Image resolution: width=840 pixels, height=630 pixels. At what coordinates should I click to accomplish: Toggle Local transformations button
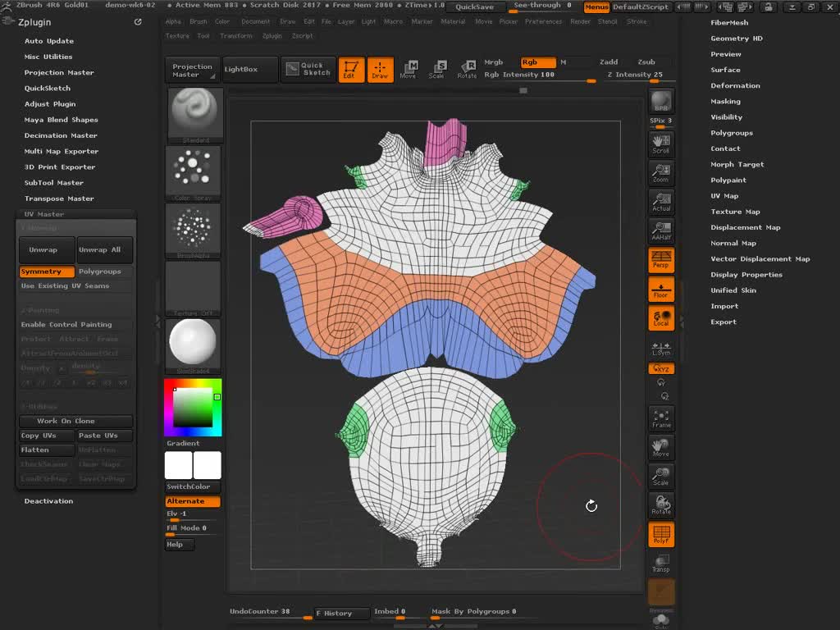coord(661,317)
